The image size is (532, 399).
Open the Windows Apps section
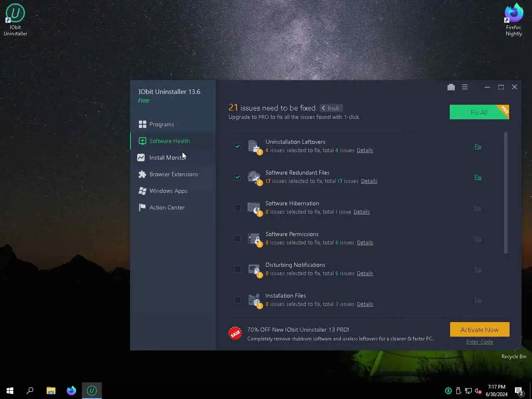pyautogui.click(x=173, y=191)
